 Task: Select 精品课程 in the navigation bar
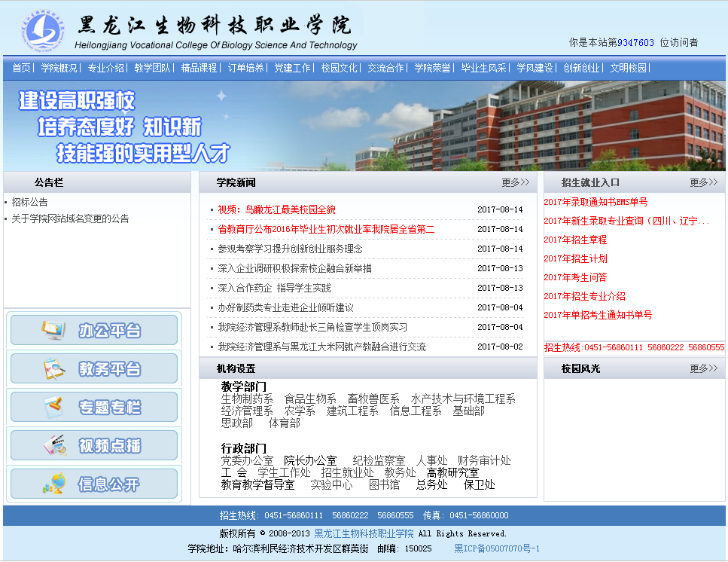click(199, 68)
